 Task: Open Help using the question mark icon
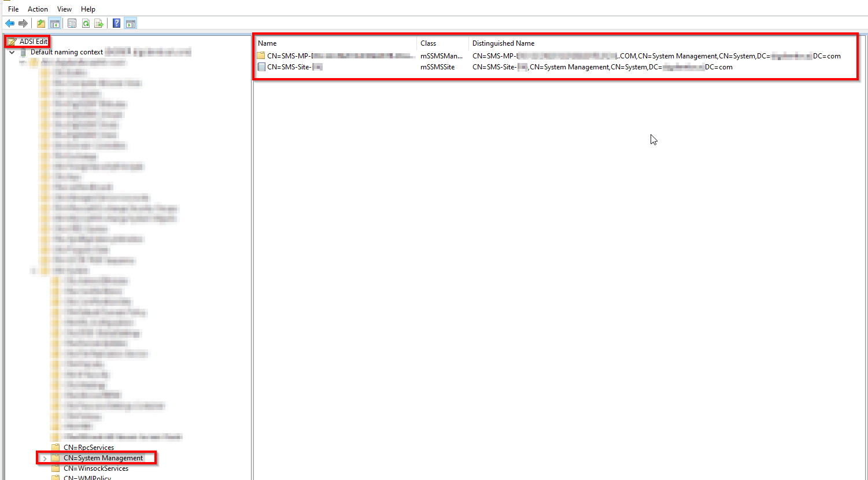pos(116,23)
